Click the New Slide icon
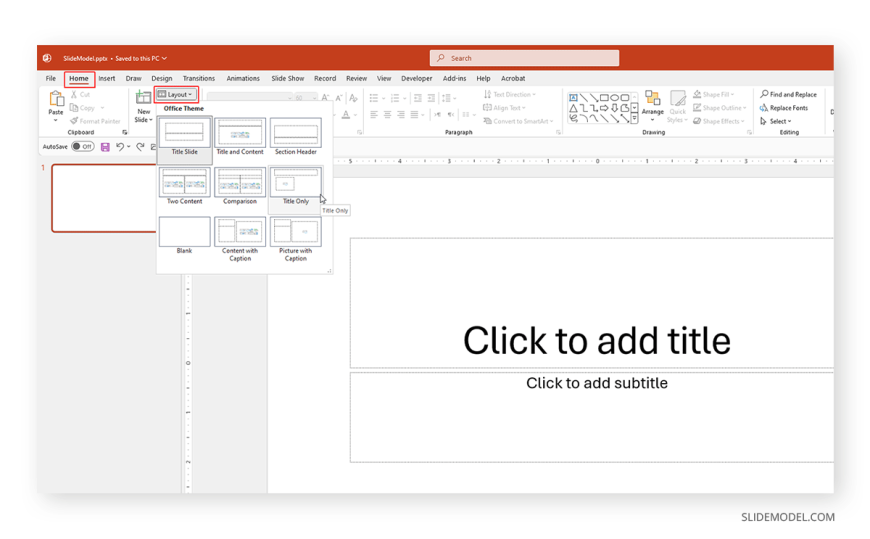Viewport: 870px width, 539px height. pyautogui.click(x=143, y=97)
